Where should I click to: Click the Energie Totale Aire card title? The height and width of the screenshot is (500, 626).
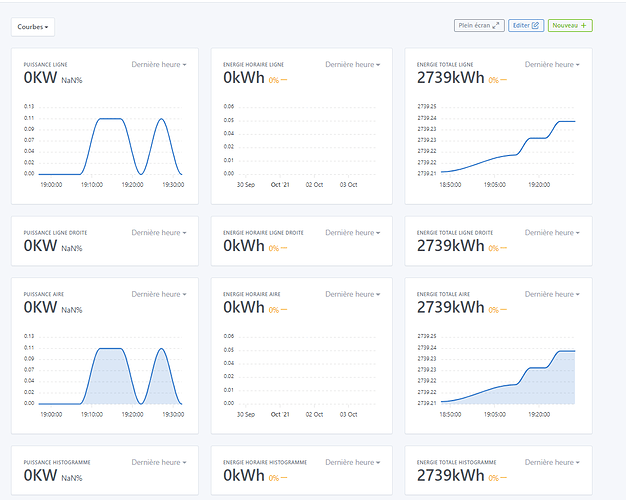(443, 294)
